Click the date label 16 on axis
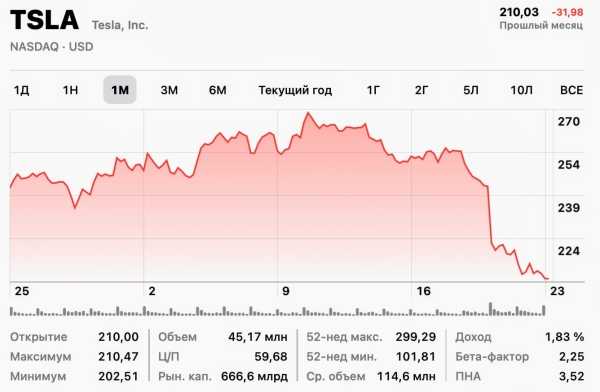Viewport: 600px width, 392px height. (424, 291)
